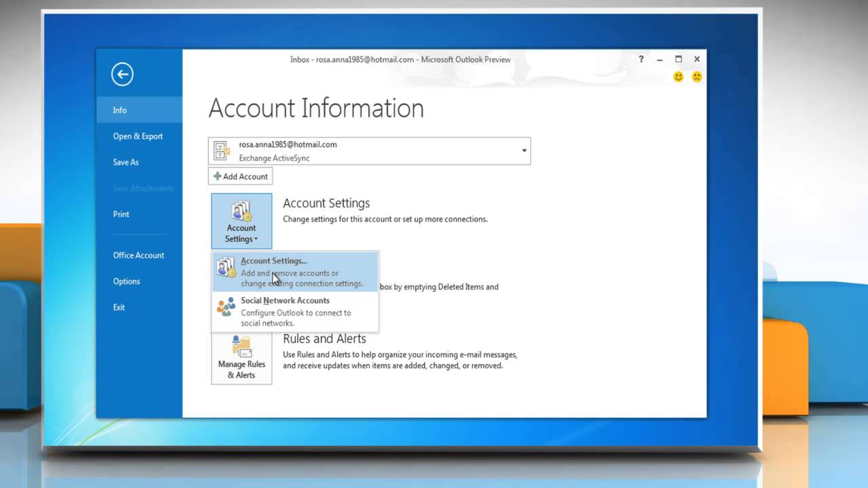Viewport: 868px width, 488px height.
Task: Click the Account Information heading
Action: pyautogui.click(x=316, y=108)
